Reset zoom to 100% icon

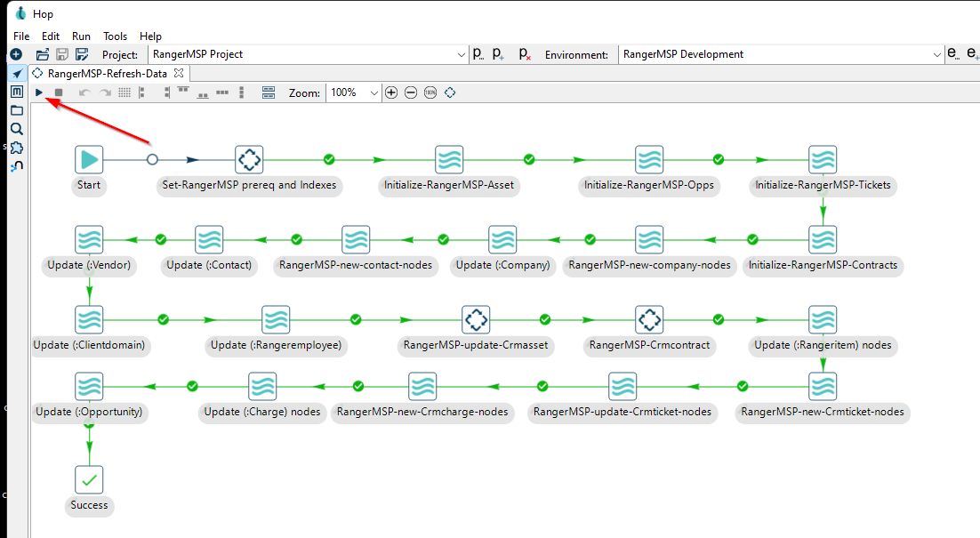pyautogui.click(x=430, y=92)
